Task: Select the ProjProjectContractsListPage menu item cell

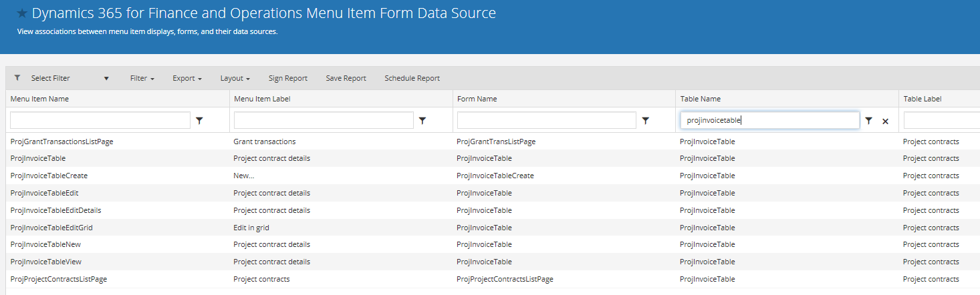Action: click(x=59, y=279)
